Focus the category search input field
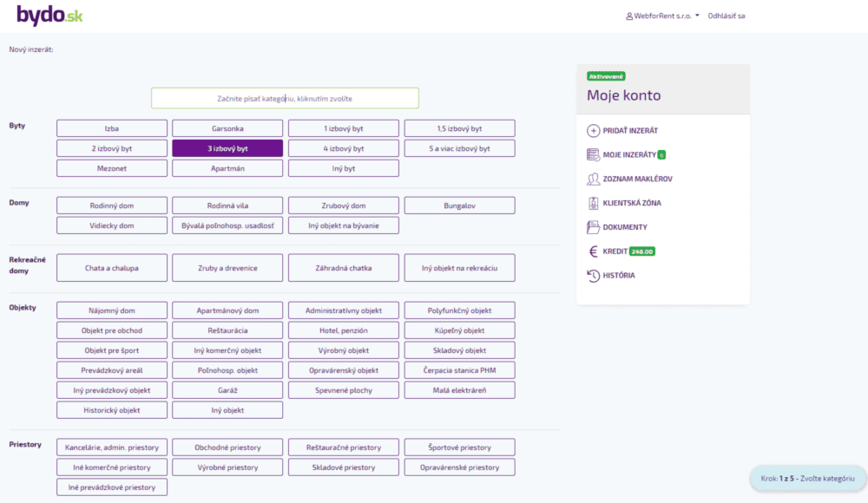The image size is (868, 503). tap(285, 98)
